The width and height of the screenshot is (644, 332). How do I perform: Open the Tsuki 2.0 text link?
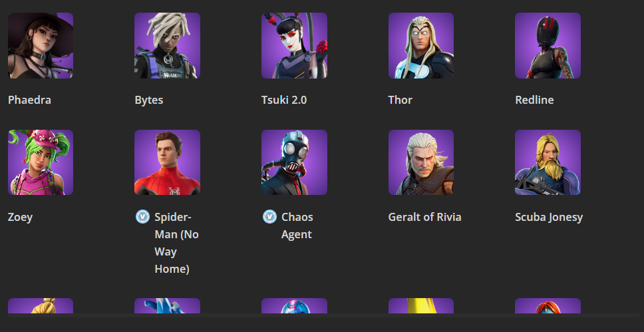(284, 100)
